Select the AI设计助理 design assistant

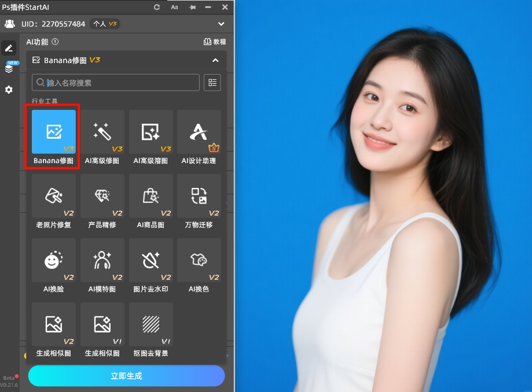point(199,131)
